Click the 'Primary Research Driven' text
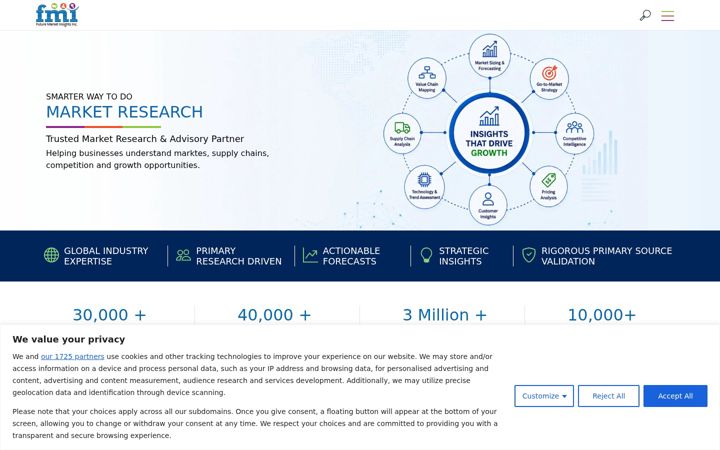The height and width of the screenshot is (450, 720). [x=239, y=256]
